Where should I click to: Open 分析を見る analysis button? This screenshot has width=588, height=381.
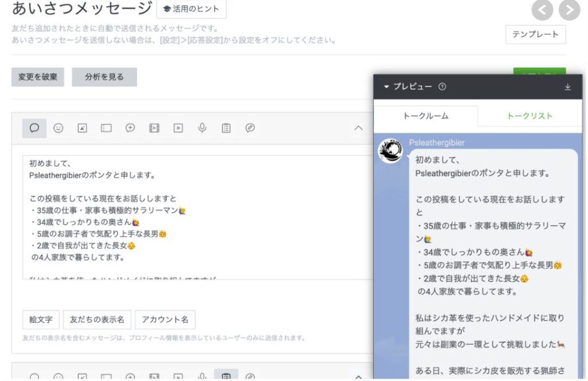(x=105, y=77)
